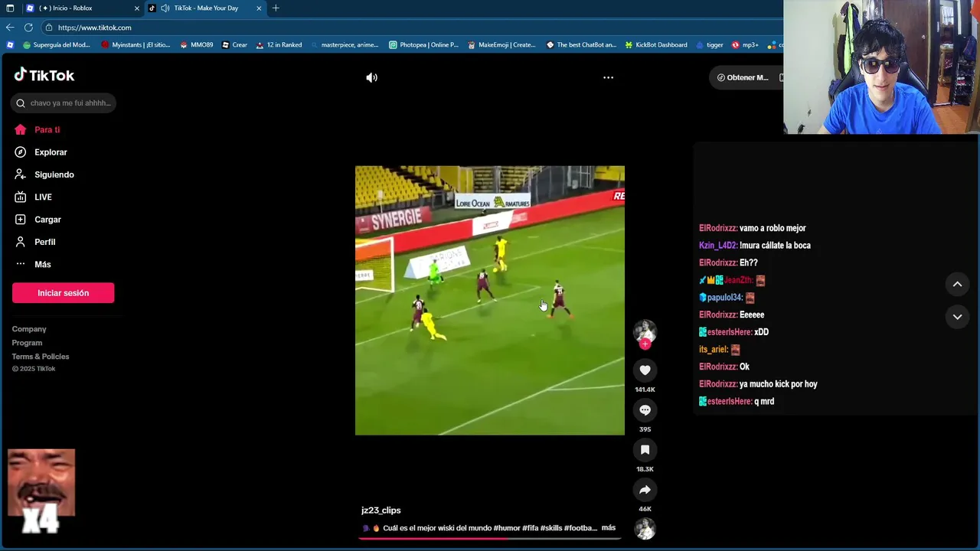The width and height of the screenshot is (980, 551).
Task: Click chat user Kzin_L4D2
Action: pos(718,246)
